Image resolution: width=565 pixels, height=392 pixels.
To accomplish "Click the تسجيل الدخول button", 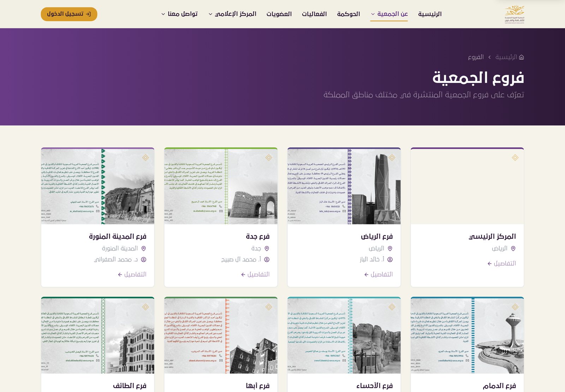I will click(69, 14).
